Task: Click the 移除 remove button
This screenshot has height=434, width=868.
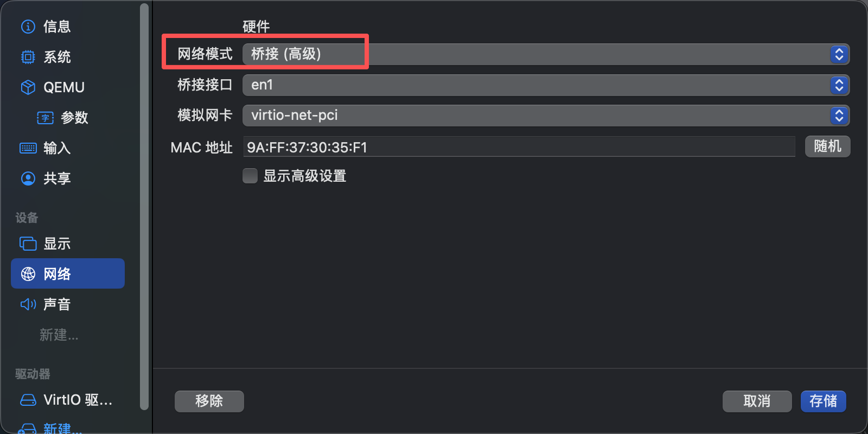Action: tap(209, 401)
